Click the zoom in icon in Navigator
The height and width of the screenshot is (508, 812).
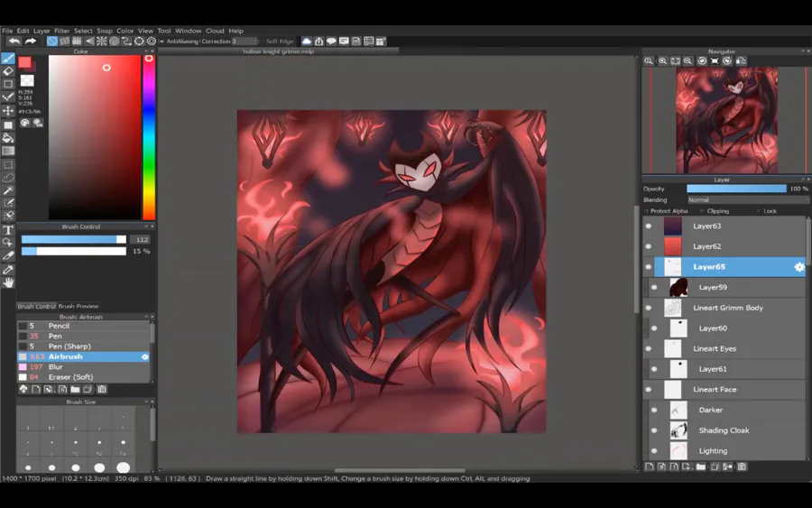pyautogui.click(x=662, y=60)
